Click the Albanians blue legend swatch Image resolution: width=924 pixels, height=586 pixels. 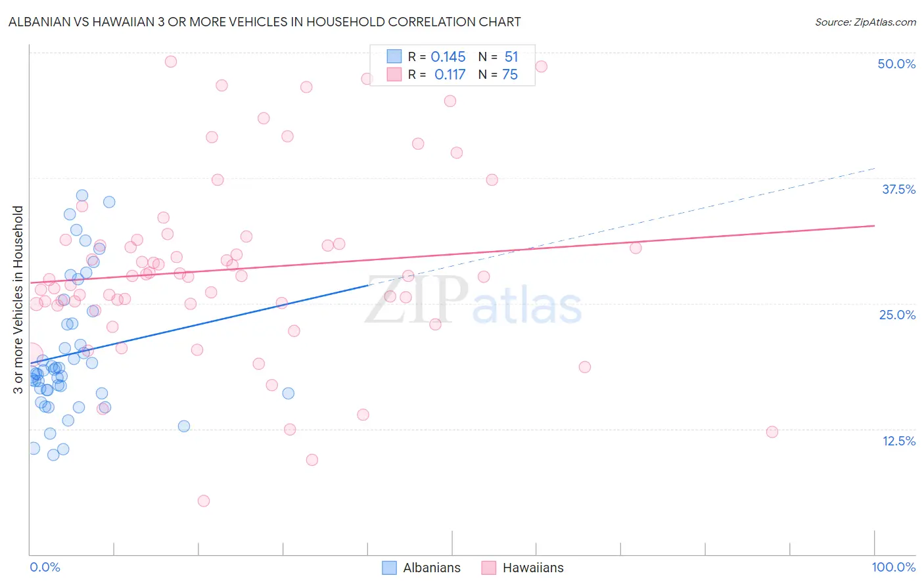(389, 568)
